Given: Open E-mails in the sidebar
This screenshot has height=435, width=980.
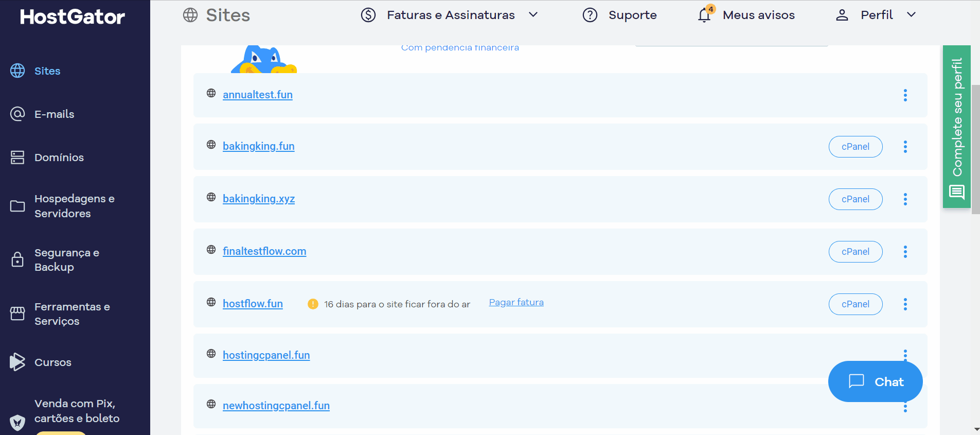Looking at the screenshot, I should [x=54, y=114].
